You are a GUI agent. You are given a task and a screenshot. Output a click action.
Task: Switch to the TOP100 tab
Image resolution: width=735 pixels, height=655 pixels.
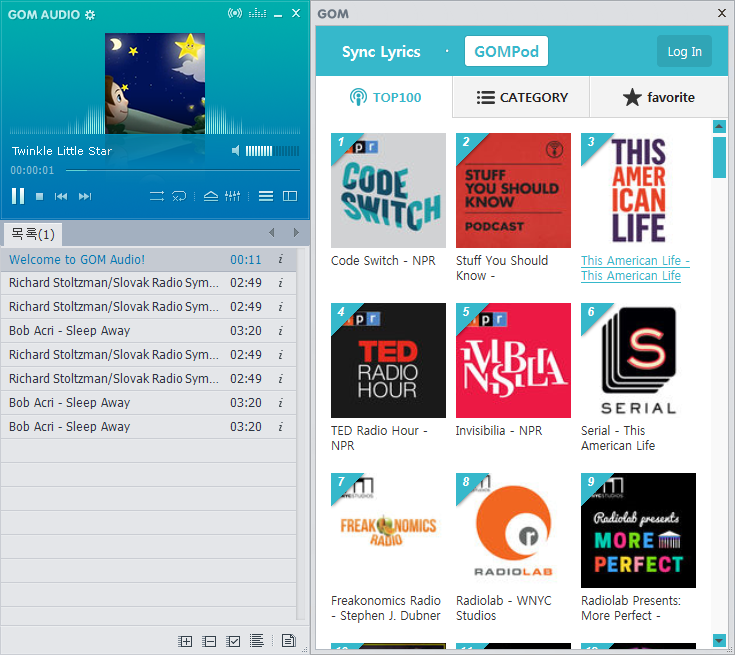(384, 97)
